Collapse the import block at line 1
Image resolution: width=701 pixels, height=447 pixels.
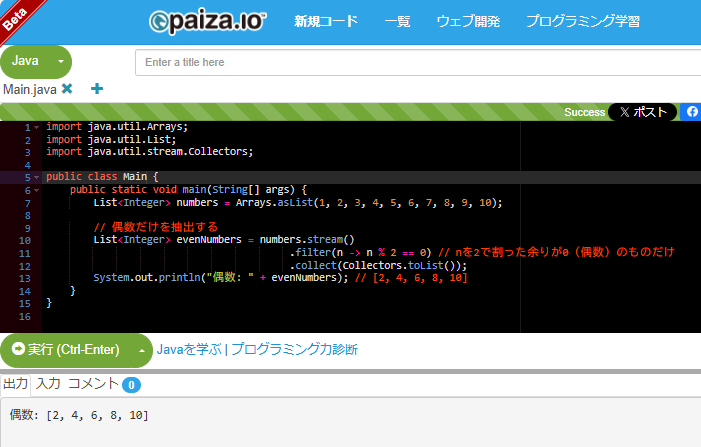37,128
